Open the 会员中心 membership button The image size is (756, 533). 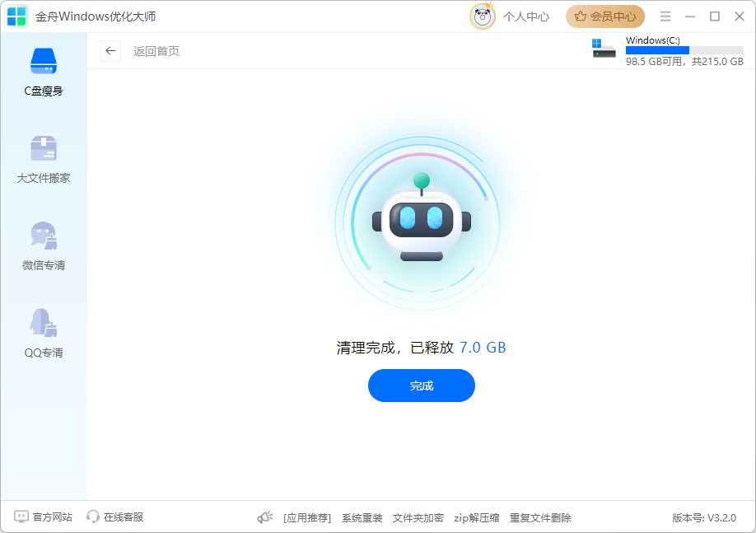[x=605, y=16]
